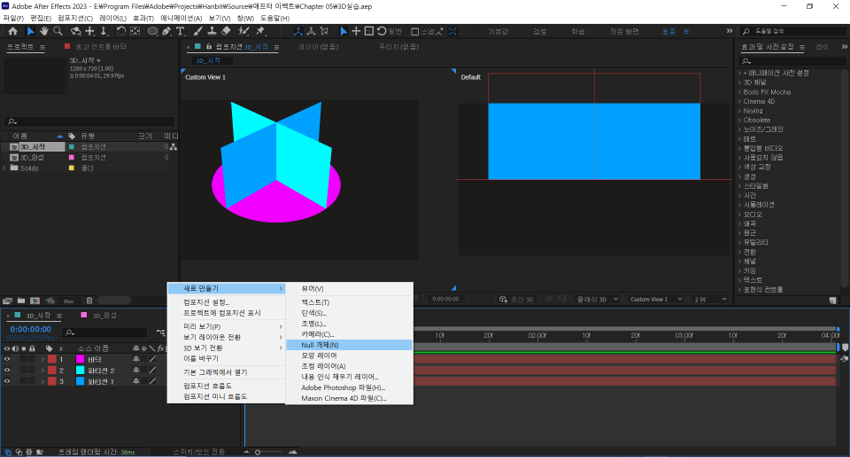Delete selected item with trash icon
850x457 pixels.
[89, 300]
